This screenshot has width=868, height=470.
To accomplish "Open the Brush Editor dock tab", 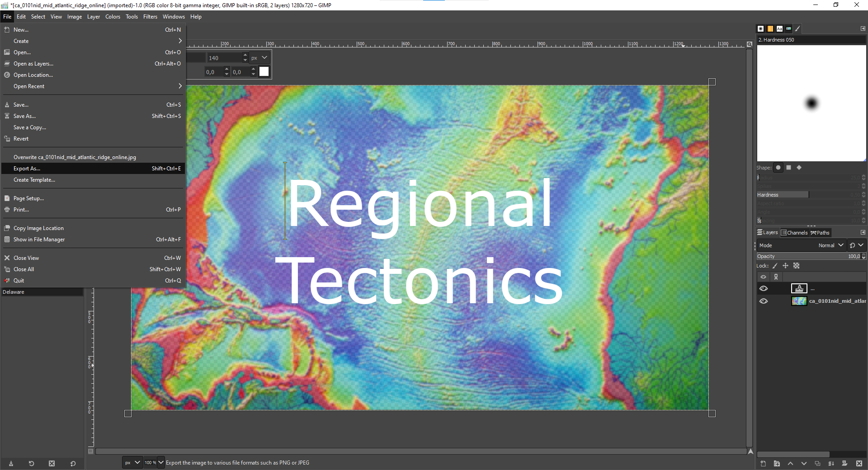I will [x=798, y=28].
